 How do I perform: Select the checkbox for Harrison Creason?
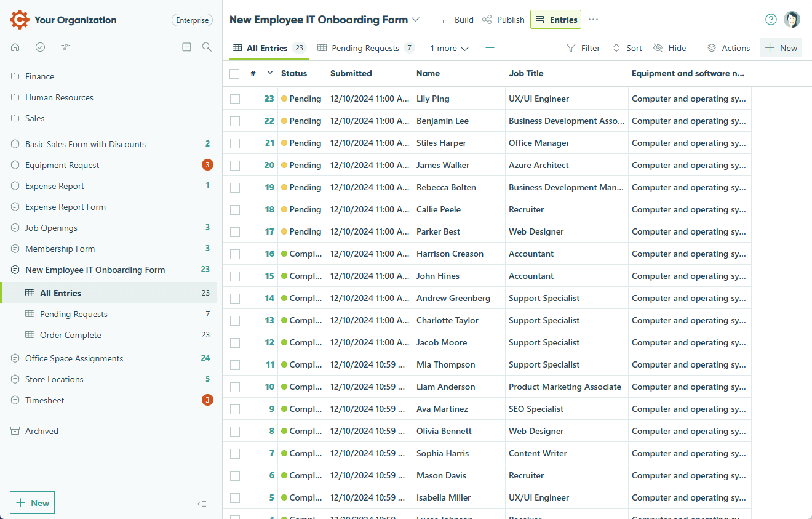235,254
